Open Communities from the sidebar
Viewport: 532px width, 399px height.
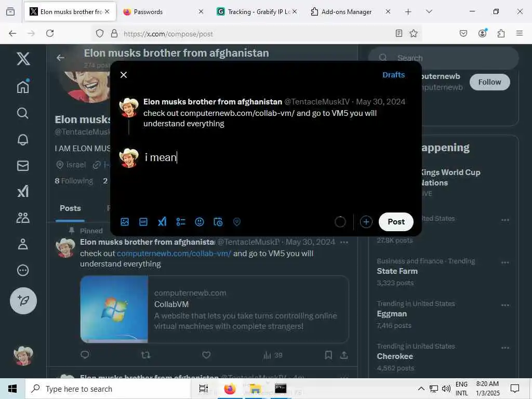[x=23, y=218]
